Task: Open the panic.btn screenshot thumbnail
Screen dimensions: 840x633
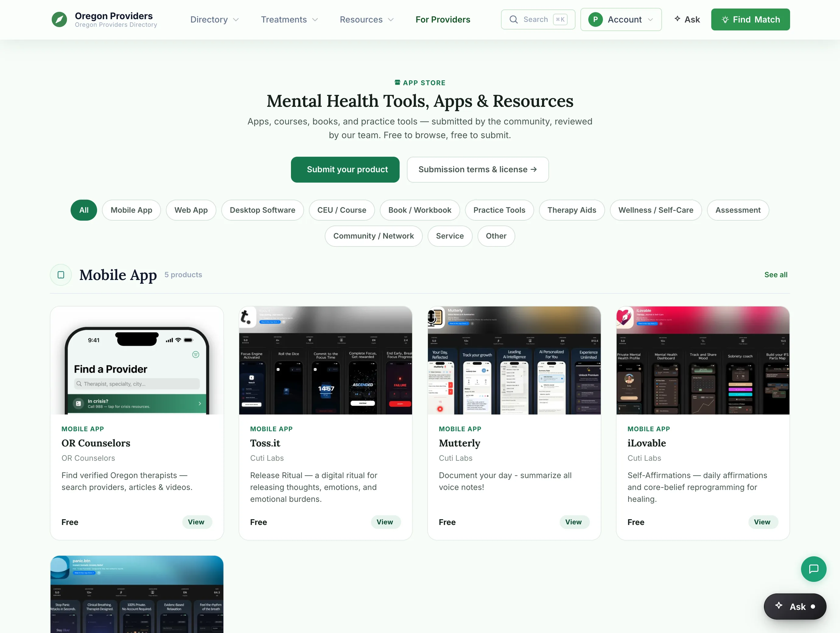Action: click(137, 594)
